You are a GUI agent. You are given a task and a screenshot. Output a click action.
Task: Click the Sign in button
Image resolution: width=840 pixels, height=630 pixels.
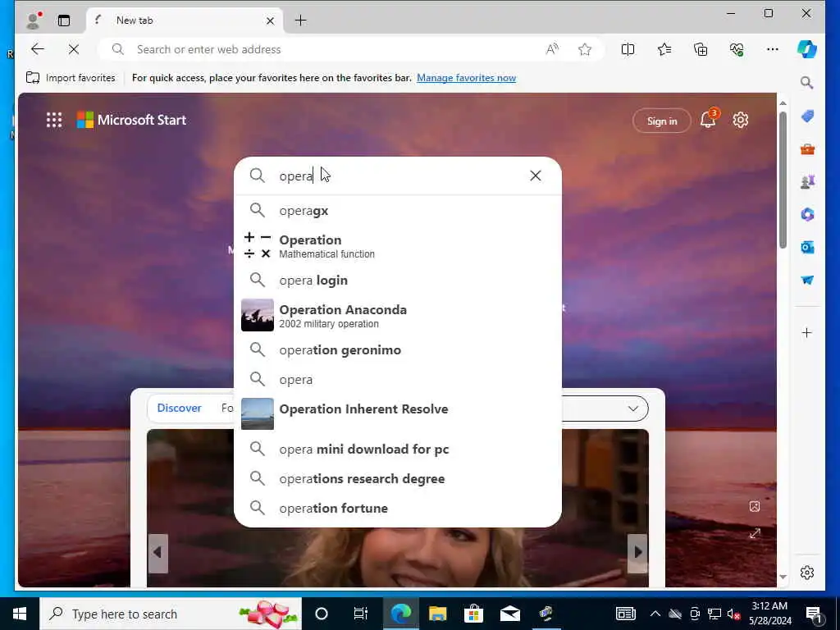click(x=662, y=121)
